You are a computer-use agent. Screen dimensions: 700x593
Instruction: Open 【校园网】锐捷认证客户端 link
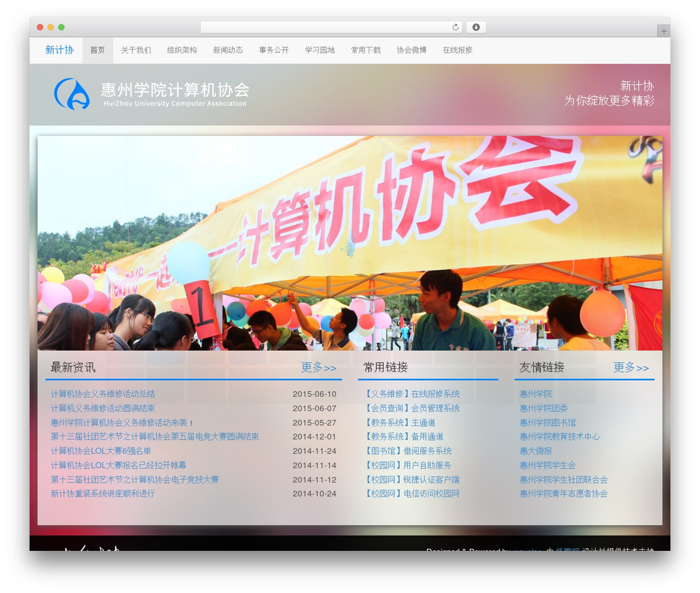tap(412, 479)
